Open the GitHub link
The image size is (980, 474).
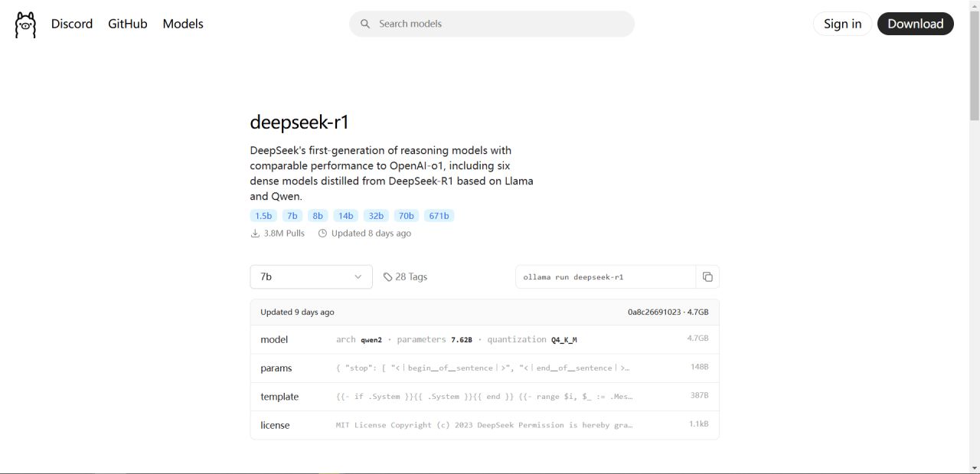pos(127,24)
